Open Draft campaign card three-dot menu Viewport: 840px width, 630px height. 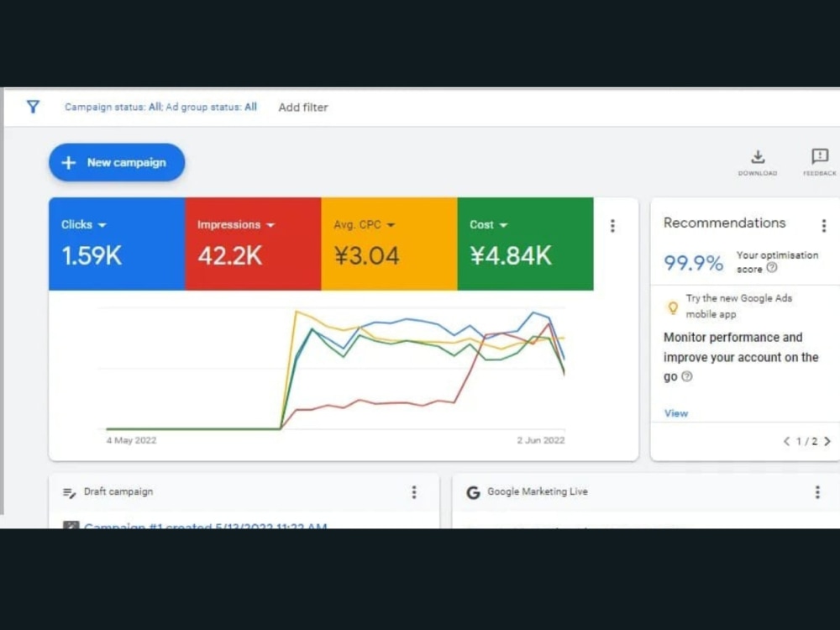tap(414, 492)
